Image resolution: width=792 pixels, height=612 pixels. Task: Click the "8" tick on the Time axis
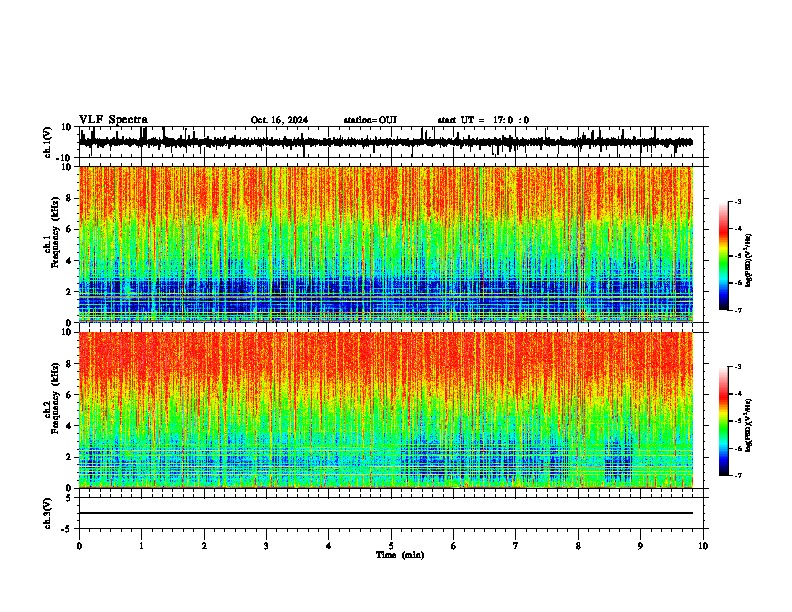(578, 546)
